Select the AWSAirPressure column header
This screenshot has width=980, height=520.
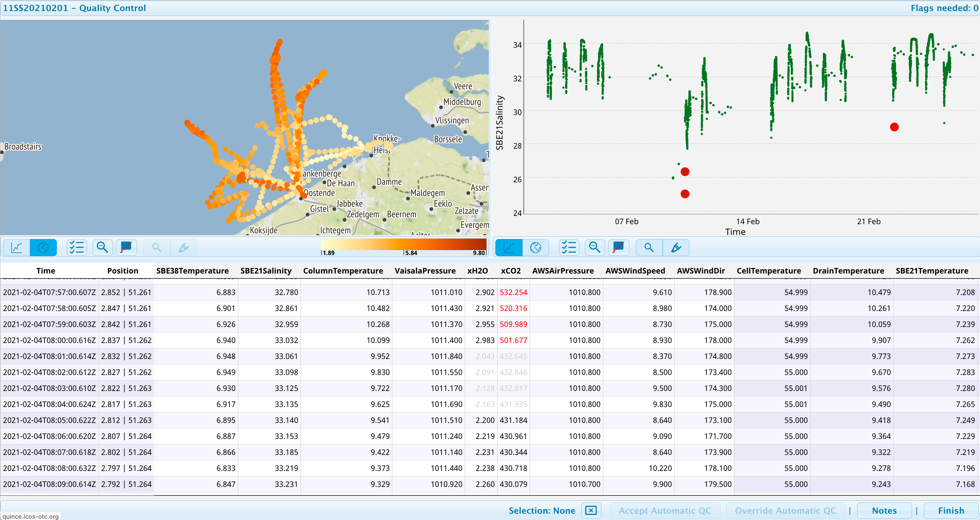[x=563, y=270]
